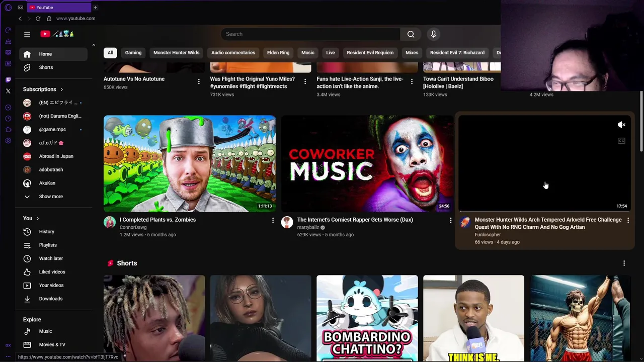Open adobotrash subscription channel
644x362 pixels.
(53, 170)
